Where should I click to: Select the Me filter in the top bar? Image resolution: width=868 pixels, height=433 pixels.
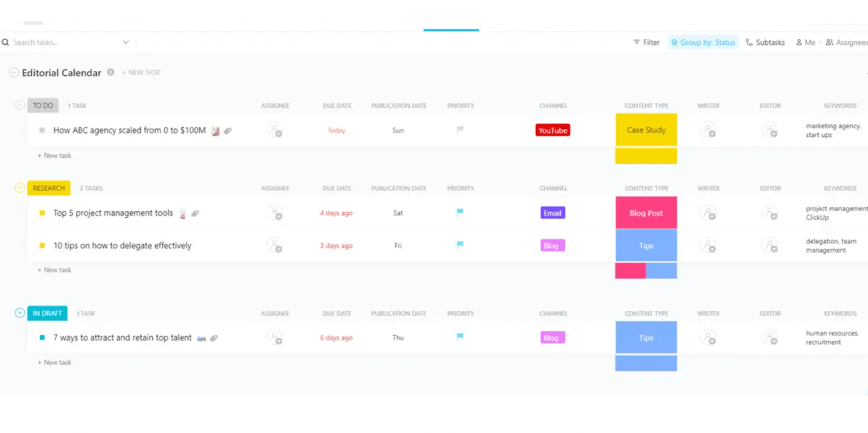point(805,41)
